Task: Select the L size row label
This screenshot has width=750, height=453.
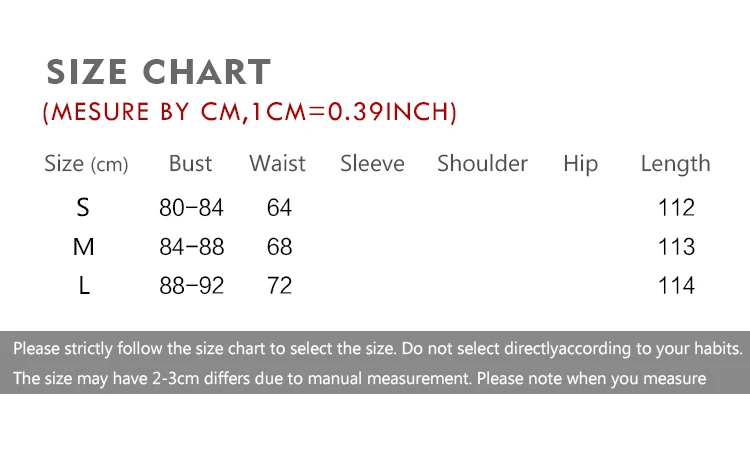Action: click(84, 286)
